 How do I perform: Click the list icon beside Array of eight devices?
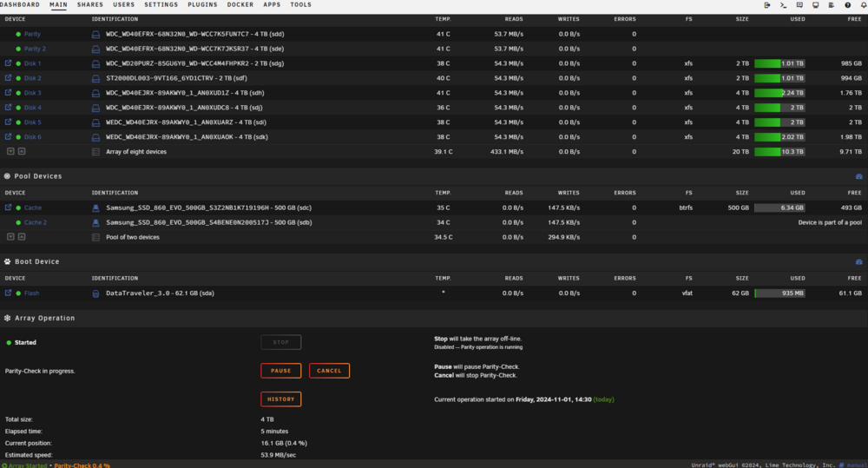click(x=95, y=152)
